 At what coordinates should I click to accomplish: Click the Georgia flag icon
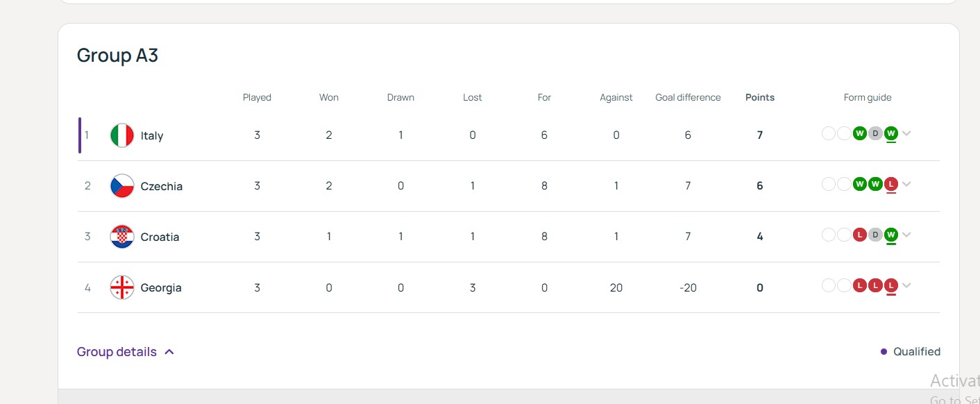[122, 287]
